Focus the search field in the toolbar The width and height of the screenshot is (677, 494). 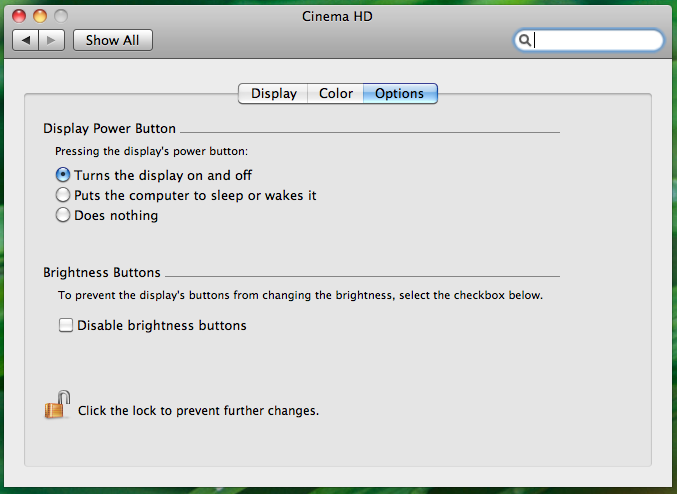click(x=588, y=40)
